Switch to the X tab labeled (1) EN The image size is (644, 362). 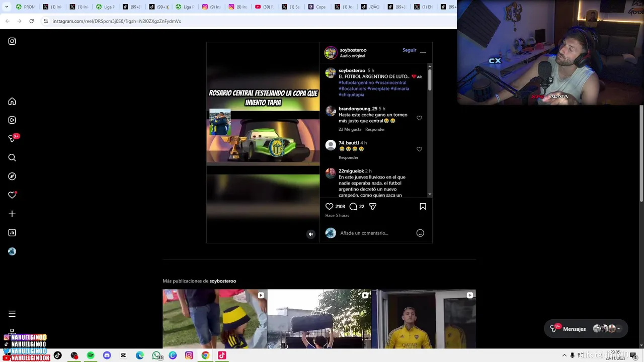coord(424,7)
